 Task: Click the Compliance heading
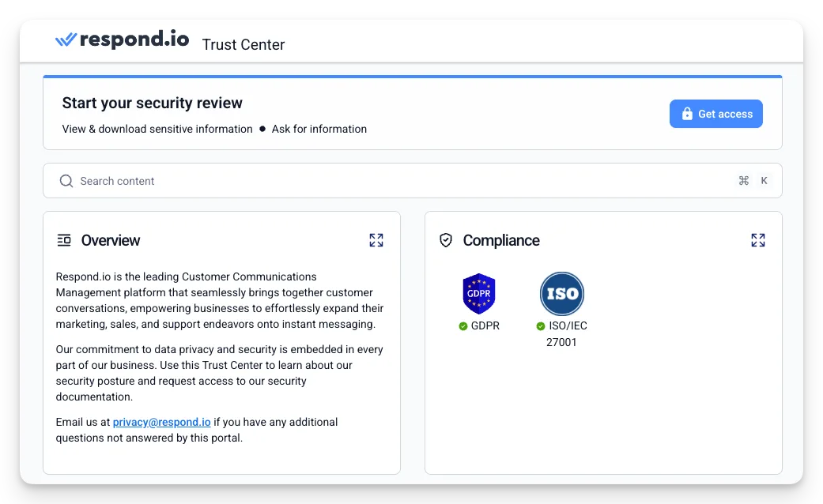point(501,240)
